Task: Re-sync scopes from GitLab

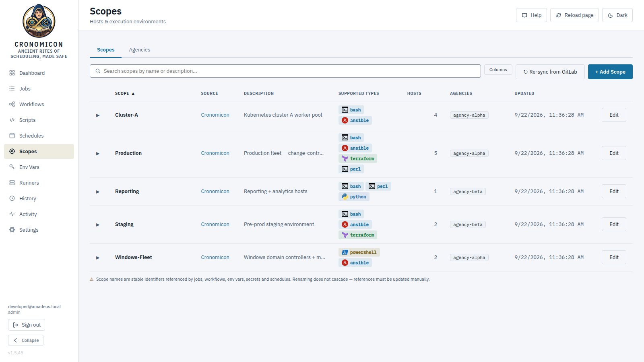Action: [x=550, y=72]
